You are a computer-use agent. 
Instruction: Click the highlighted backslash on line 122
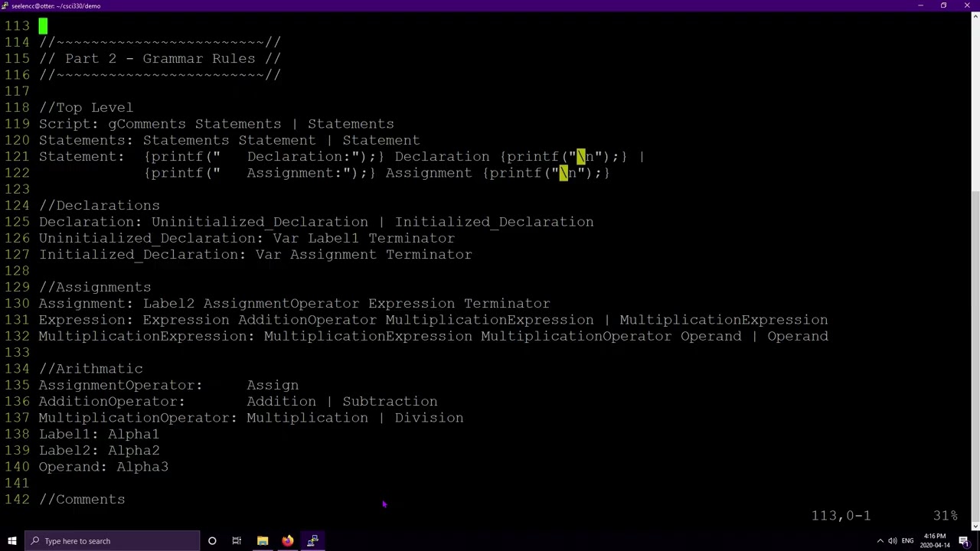[x=563, y=173]
